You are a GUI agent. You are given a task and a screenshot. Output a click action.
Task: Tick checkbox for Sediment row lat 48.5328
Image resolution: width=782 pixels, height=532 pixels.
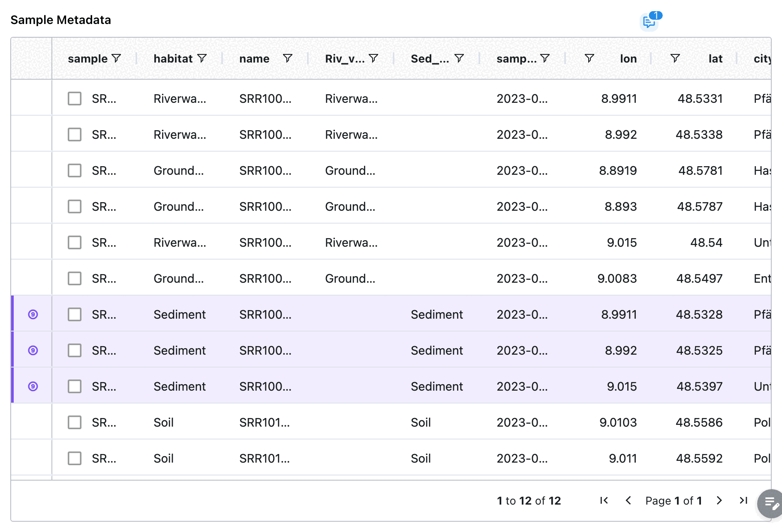pos(75,314)
